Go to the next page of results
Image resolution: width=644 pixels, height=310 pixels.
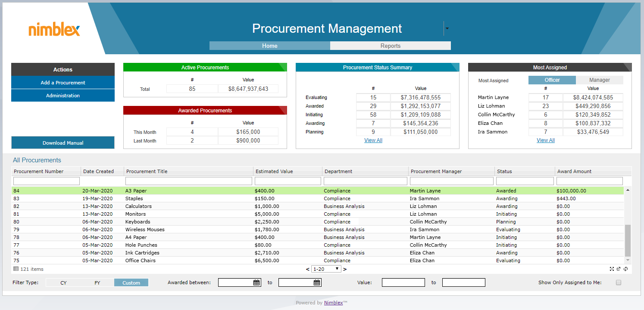pyautogui.click(x=345, y=269)
